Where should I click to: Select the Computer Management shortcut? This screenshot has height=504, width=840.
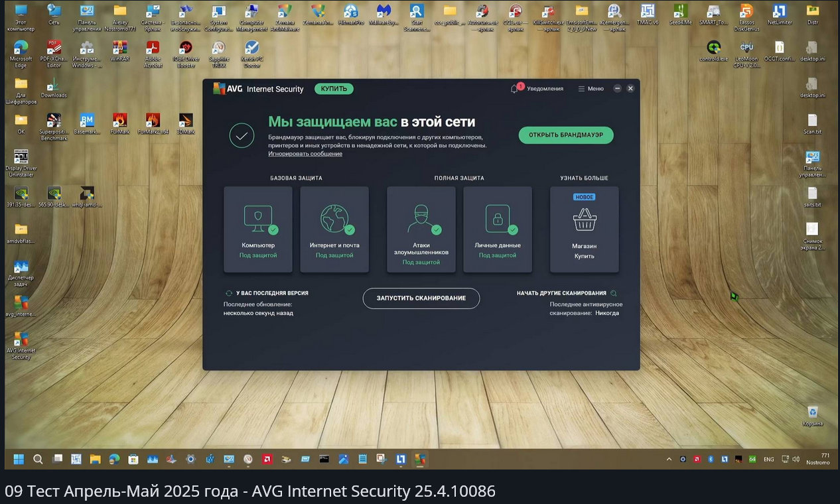click(251, 18)
